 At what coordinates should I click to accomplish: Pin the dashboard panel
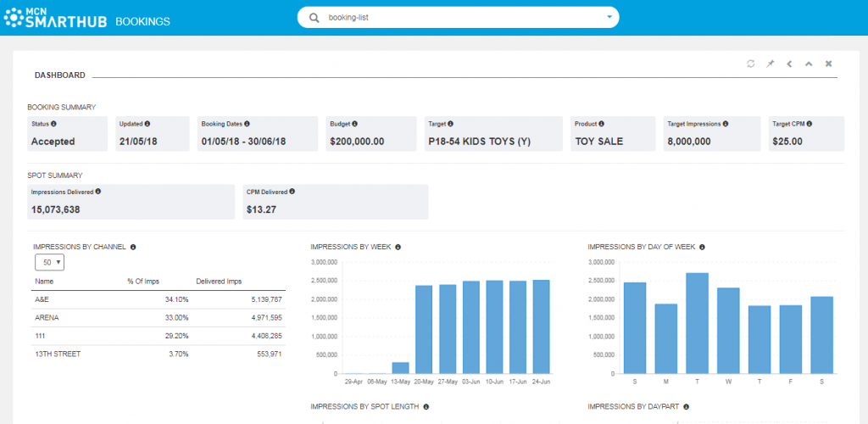770,64
